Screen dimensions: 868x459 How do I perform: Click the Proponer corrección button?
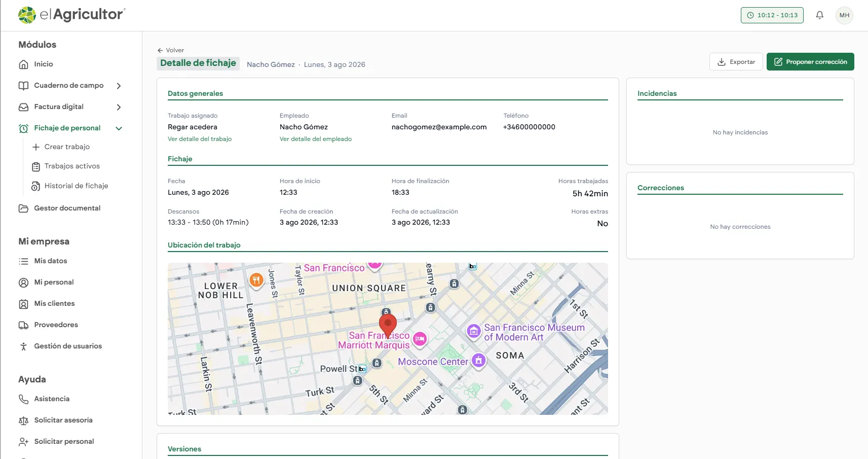pyautogui.click(x=810, y=62)
